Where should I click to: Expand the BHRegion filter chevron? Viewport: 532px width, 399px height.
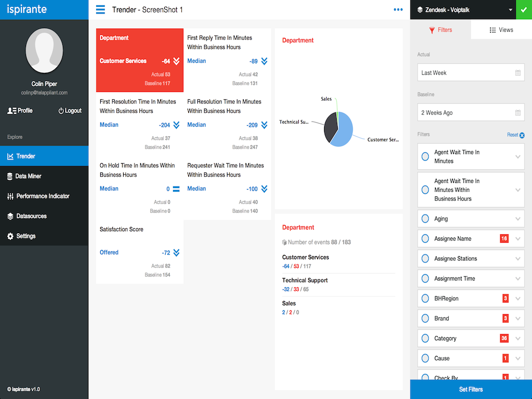[517, 299]
